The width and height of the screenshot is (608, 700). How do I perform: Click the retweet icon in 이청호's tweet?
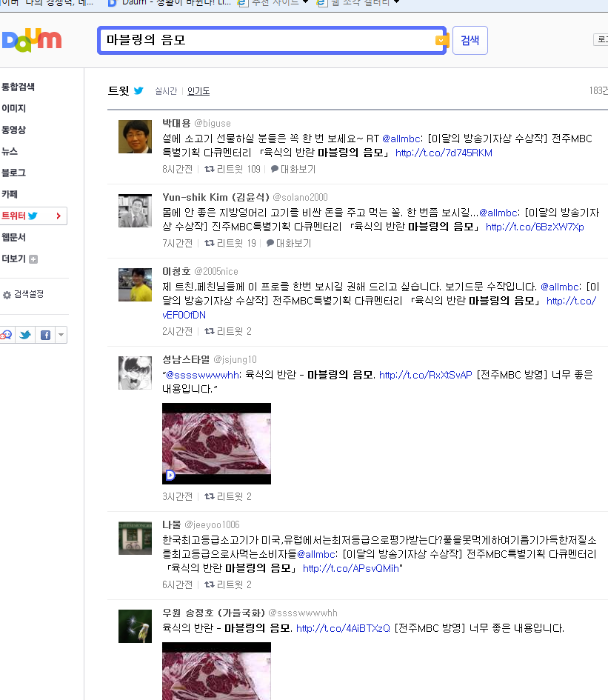tap(210, 331)
